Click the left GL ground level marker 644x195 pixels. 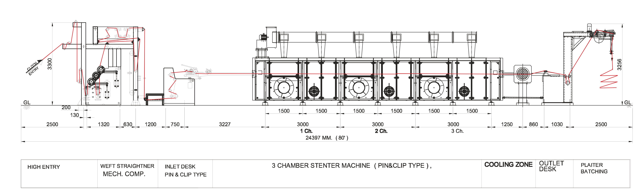click(x=27, y=102)
